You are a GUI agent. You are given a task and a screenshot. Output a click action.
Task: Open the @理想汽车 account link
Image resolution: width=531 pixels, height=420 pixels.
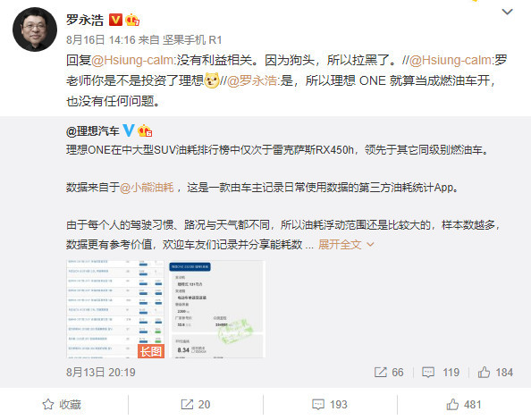(x=93, y=131)
